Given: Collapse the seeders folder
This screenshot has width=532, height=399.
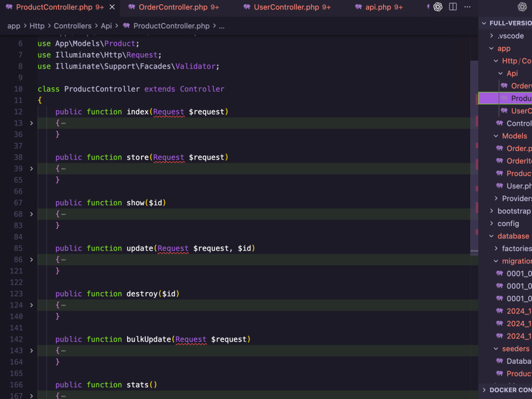Looking at the screenshot, I should (x=496, y=349).
